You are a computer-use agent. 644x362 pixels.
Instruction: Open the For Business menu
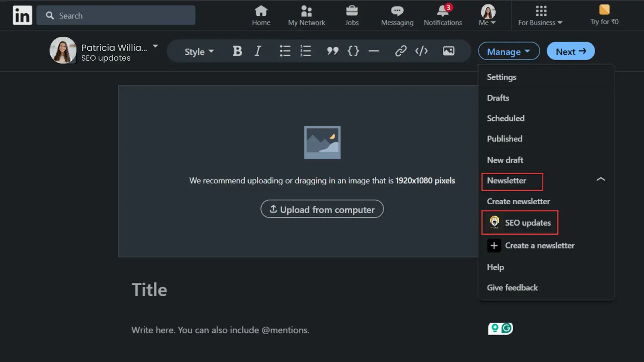pyautogui.click(x=540, y=16)
